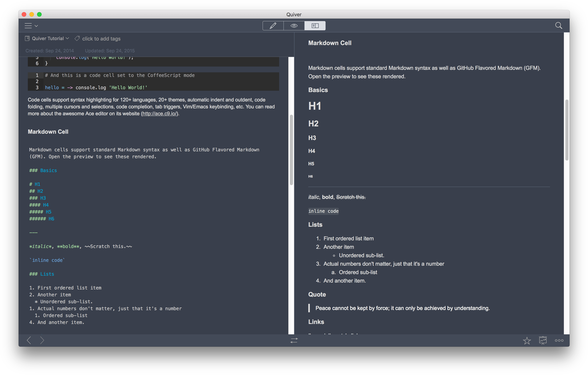
Task: Click the notebook icon beside Quiver Tutorial
Action: (27, 39)
